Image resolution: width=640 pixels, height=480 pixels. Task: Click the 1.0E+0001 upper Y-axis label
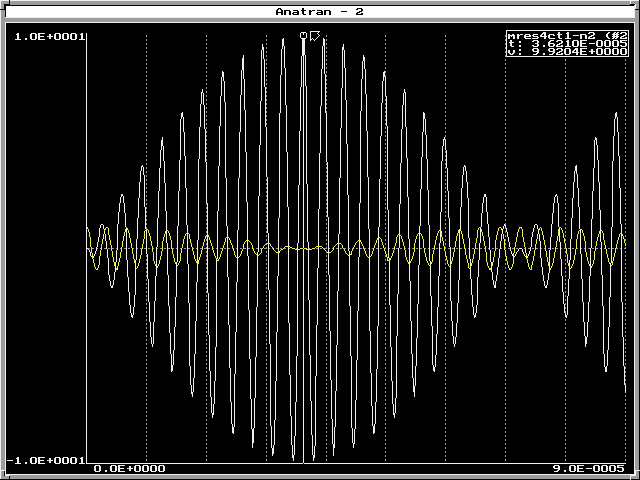click(49, 37)
